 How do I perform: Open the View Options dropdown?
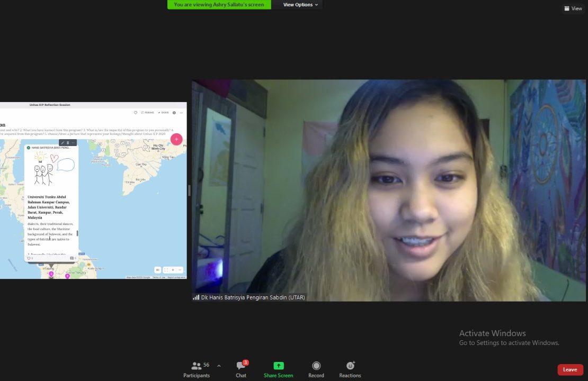[x=300, y=5]
